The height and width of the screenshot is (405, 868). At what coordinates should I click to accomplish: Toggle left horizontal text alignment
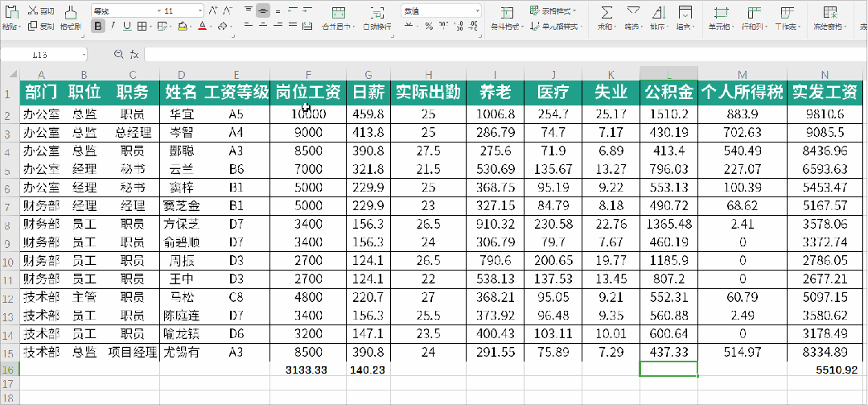[249, 26]
